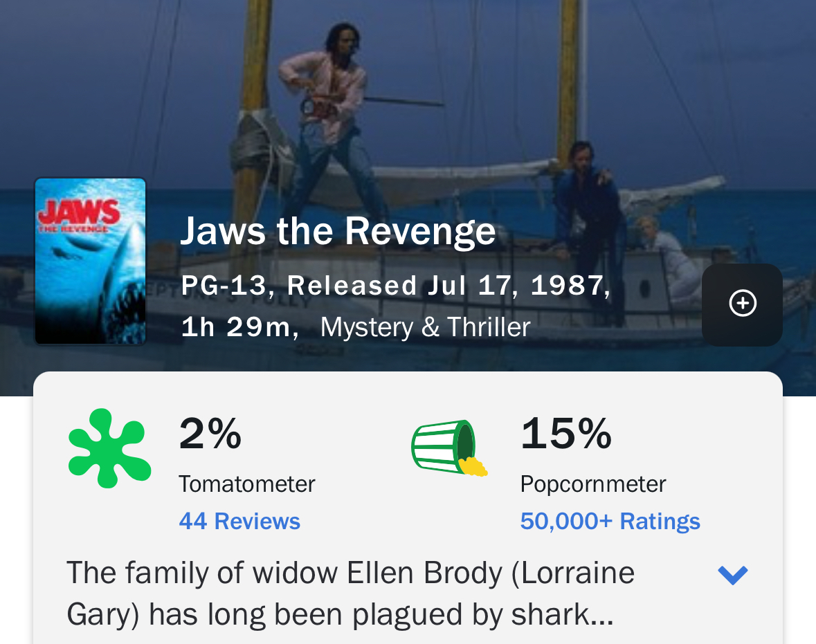Click the Jaws The Revenge poster thumbnail
This screenshot has width=816, height=644.
[91, 261]
